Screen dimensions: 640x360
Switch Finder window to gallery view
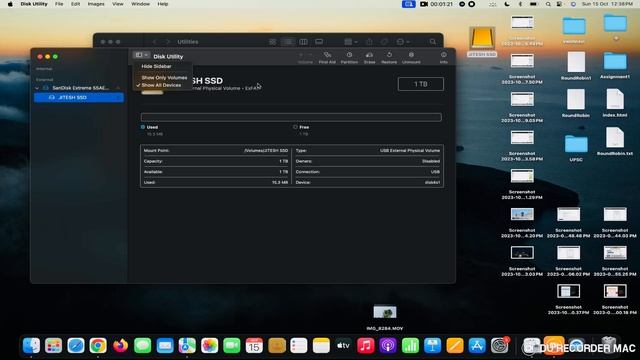tap(319, 42)
